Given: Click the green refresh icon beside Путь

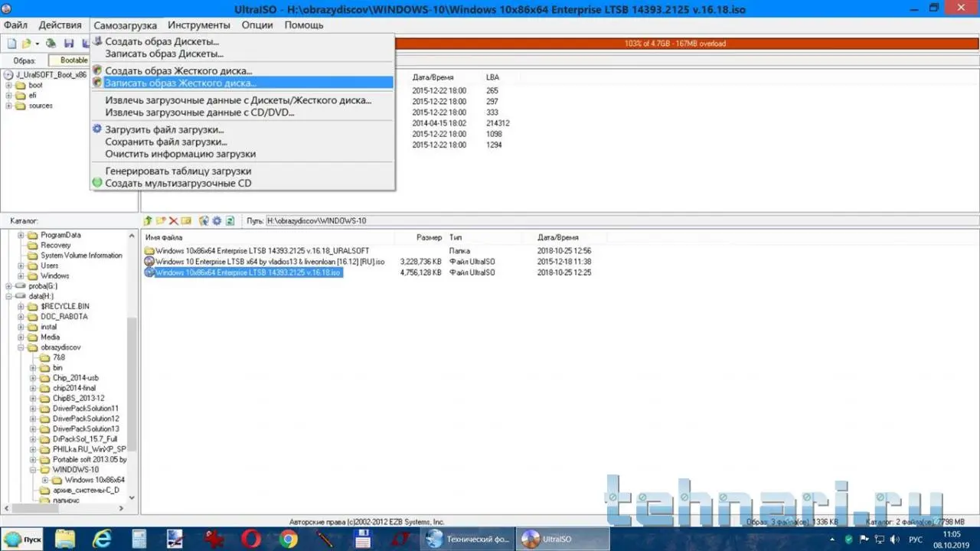Looking at the screenshot, I should [230, 220].
